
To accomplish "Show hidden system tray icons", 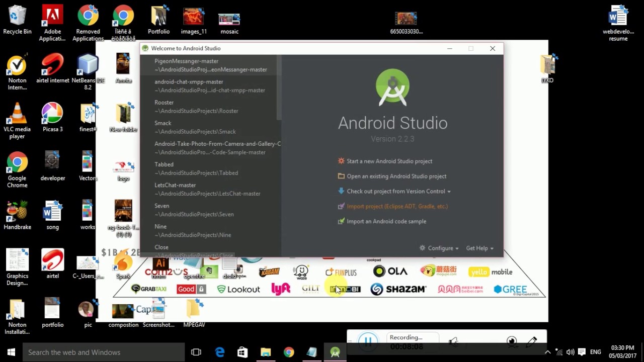I will point(548,352).
